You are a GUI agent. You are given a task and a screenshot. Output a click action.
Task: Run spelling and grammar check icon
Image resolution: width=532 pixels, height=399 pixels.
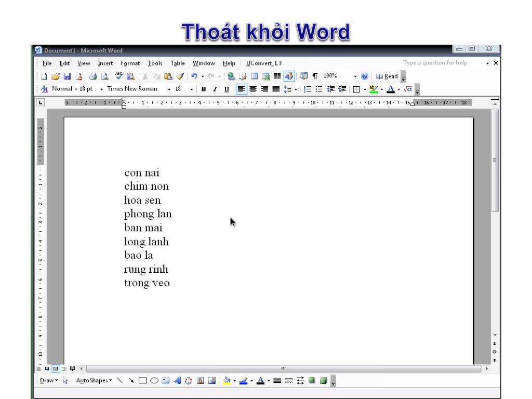pos(119,76)
